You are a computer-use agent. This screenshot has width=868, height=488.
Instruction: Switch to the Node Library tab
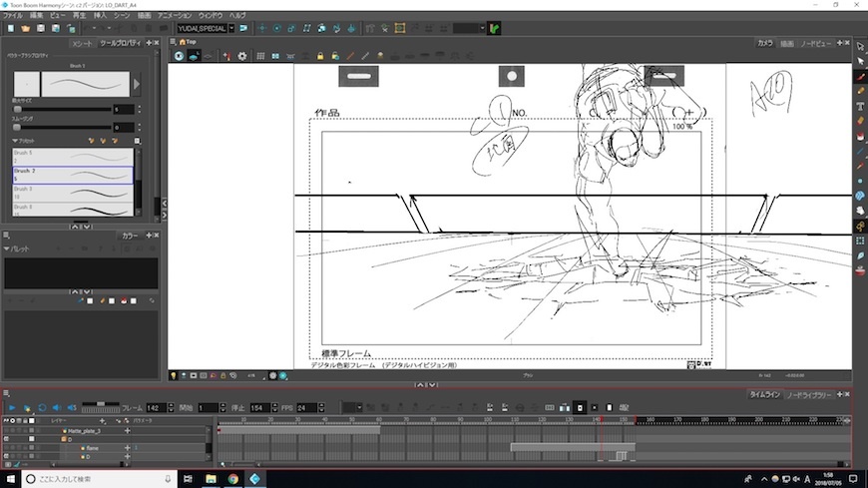[x=809, y=395]
